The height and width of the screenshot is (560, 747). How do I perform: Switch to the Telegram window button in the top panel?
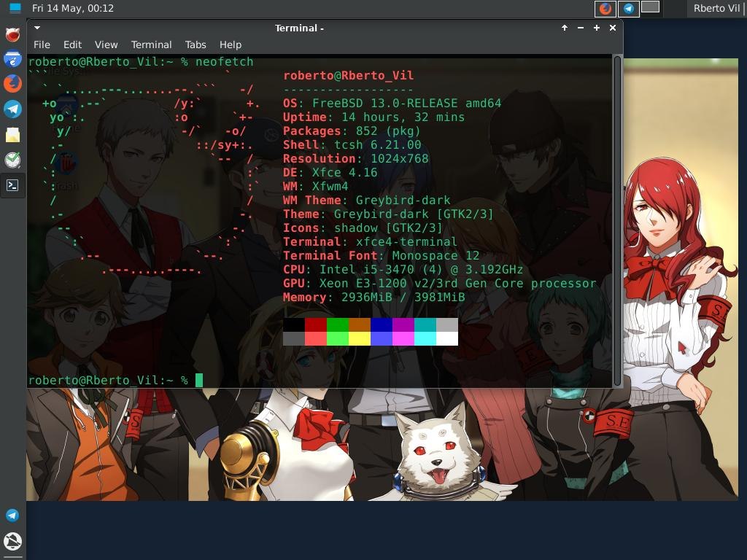click(628, 8)
